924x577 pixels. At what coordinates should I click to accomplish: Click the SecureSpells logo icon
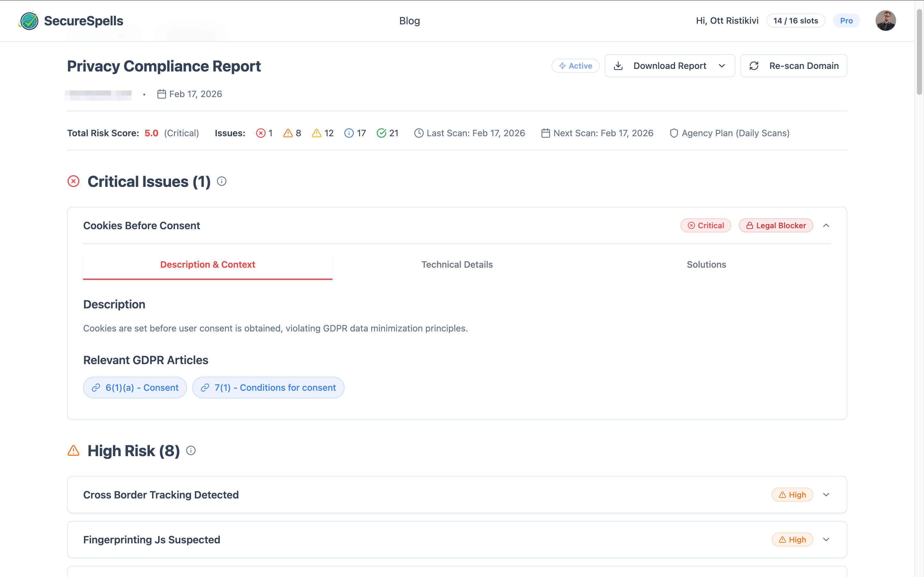[29, 21]
